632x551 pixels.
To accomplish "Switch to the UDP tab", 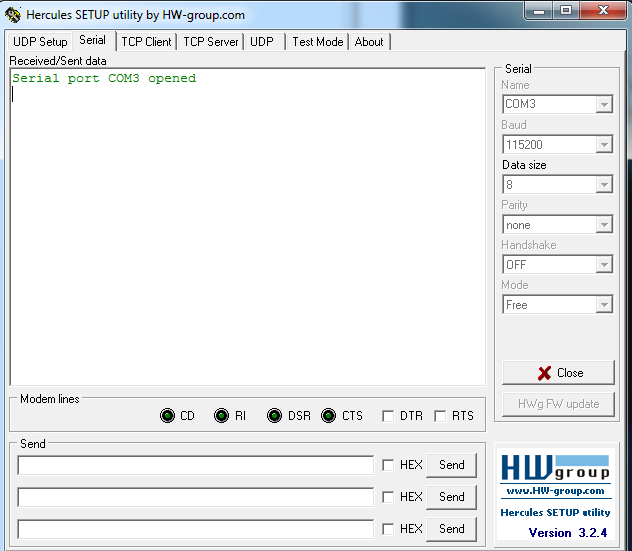I will (x=262, y=42).
